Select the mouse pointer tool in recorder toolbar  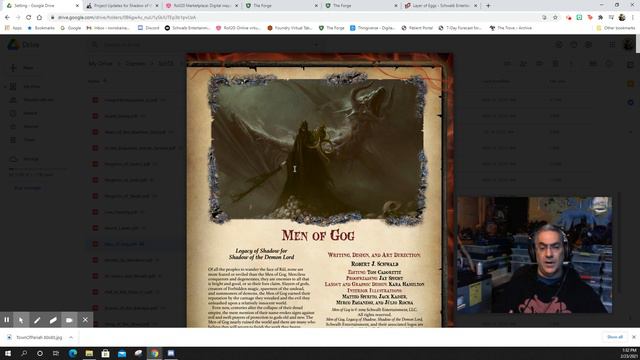click(21, 320)
